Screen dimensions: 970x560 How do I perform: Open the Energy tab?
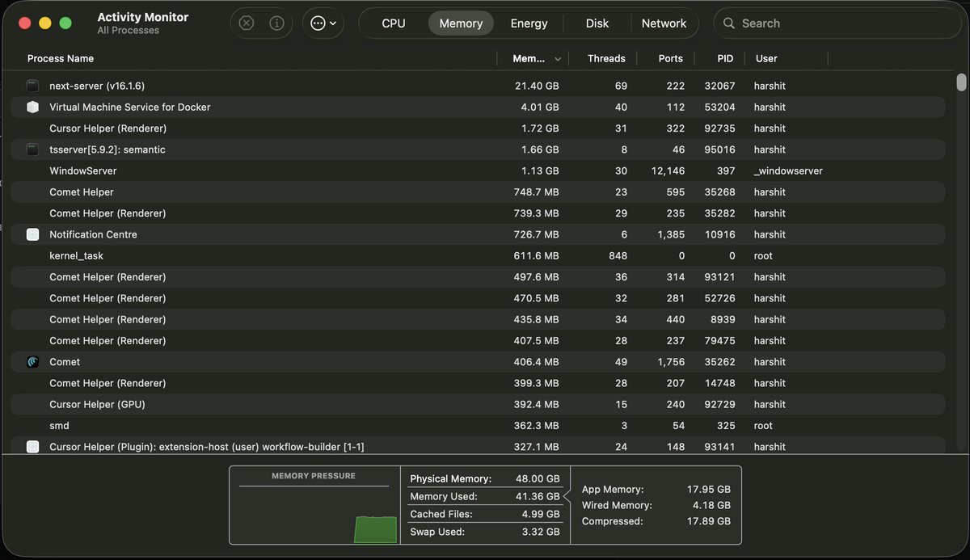[x=529, y=23]
